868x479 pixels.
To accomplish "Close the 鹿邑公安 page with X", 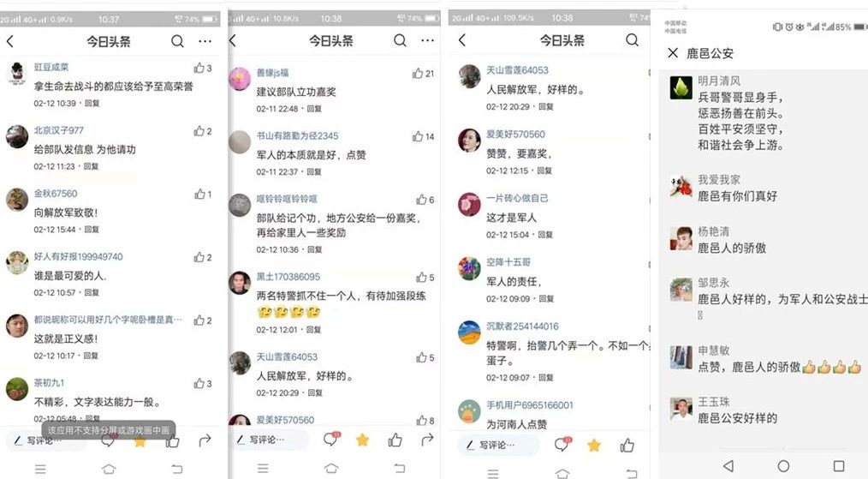I will tap(673, 52).
